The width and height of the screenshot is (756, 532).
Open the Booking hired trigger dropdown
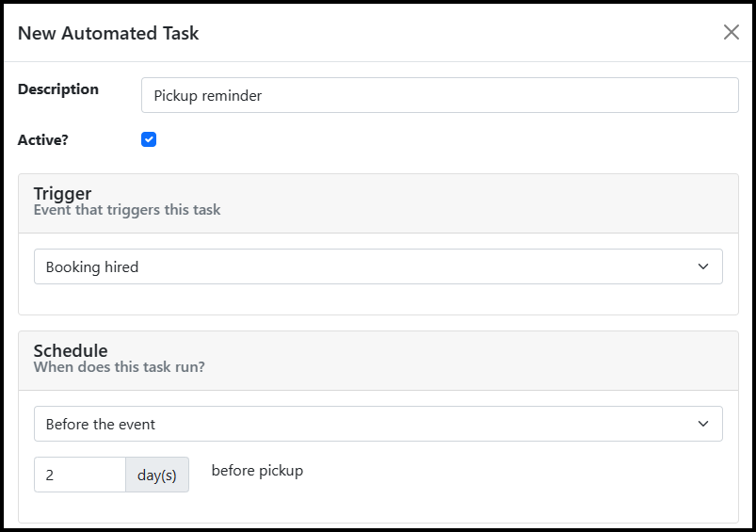pos(378,266)
